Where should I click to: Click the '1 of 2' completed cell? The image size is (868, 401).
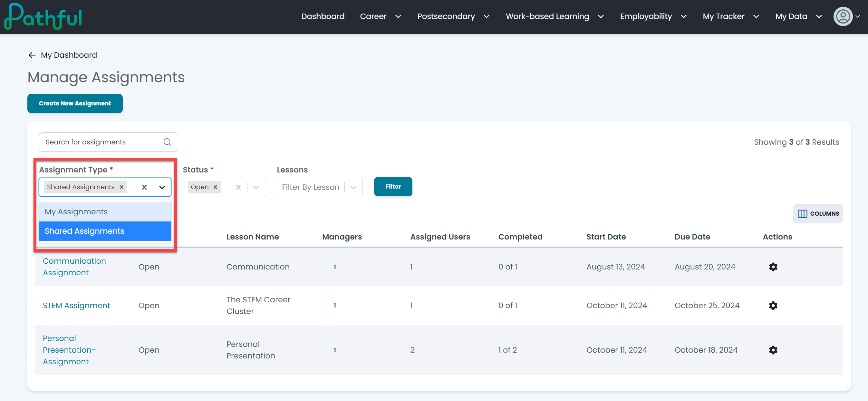coord(507,350)
